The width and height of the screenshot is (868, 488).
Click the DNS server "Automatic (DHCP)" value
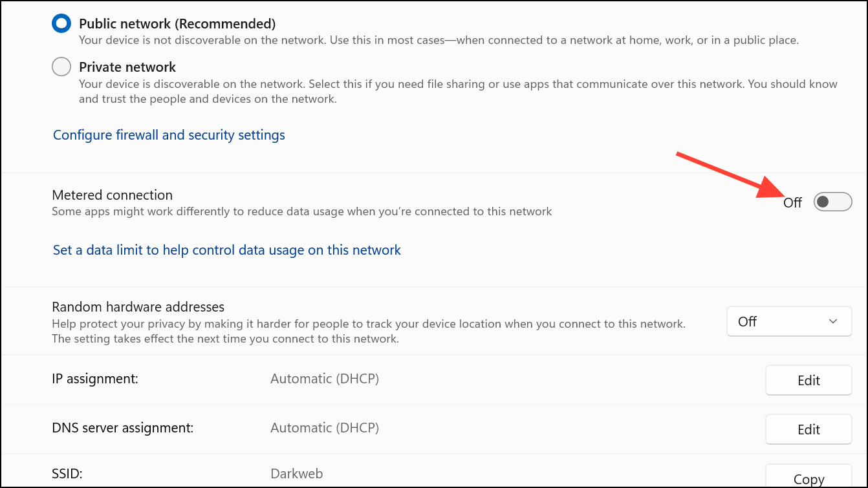[325, 428]
